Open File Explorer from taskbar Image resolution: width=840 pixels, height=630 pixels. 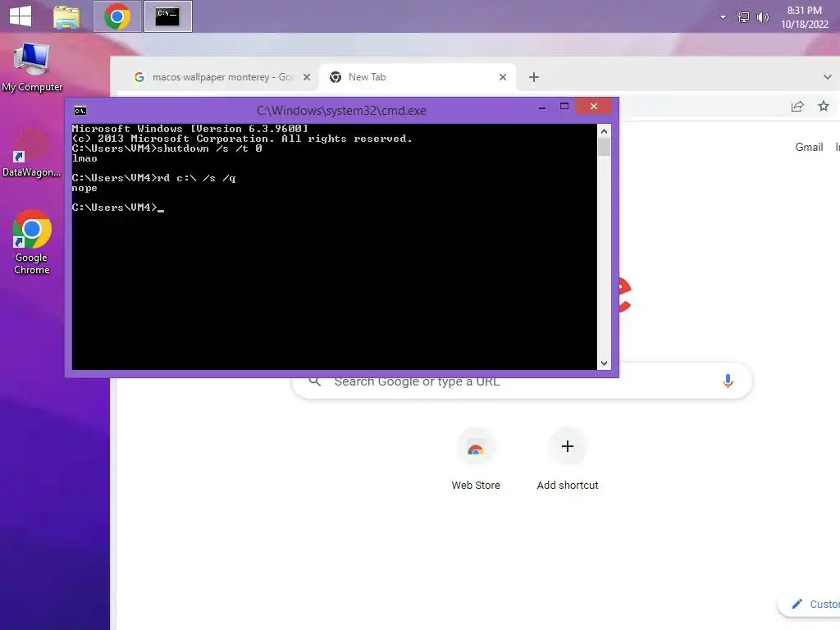click(x=66, y=16)
